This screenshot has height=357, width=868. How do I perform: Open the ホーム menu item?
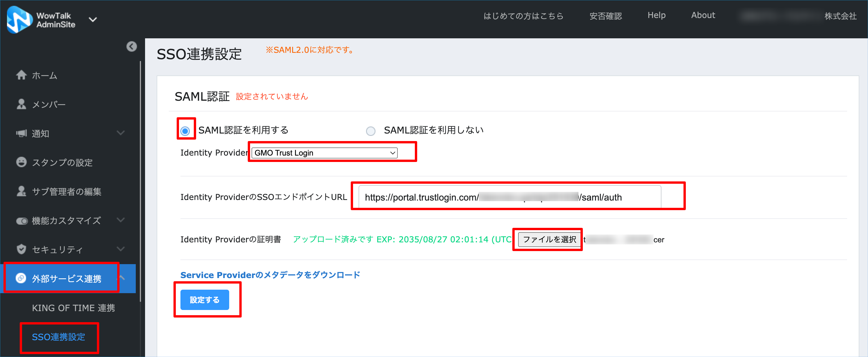point(44,75)
